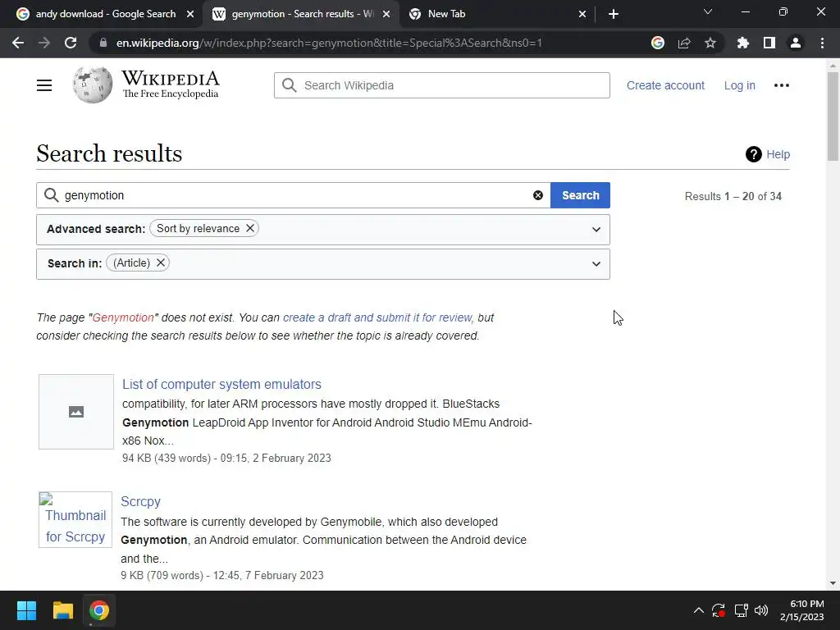Viewport: 840px width, 630px height.
Task: Open the Help link
Action: point(778,154)
